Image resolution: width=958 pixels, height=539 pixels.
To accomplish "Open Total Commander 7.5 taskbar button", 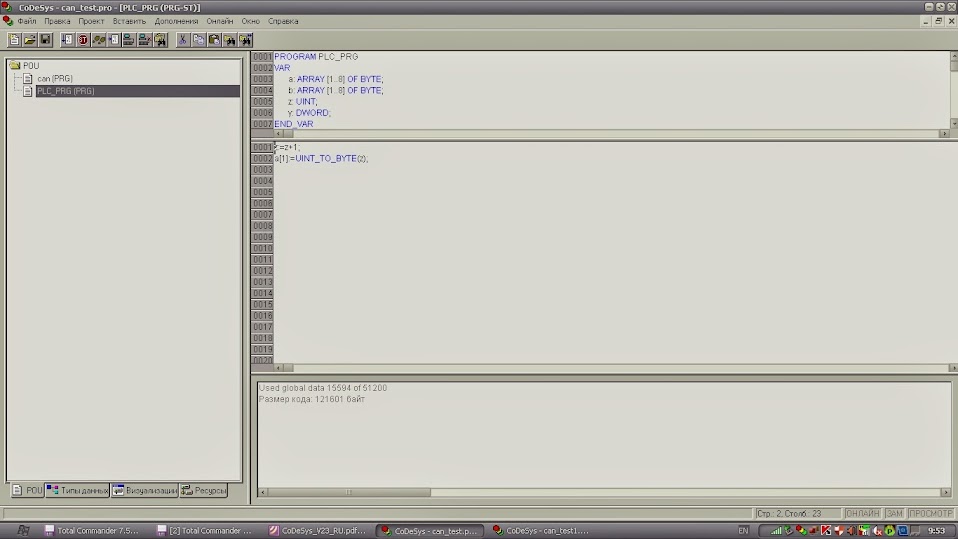I will pos(92,530).
